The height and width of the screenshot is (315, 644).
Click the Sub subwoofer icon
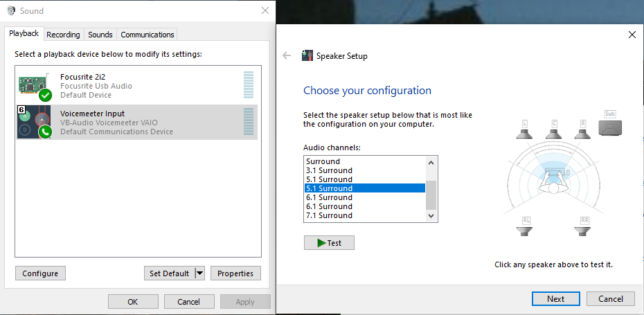point(610,127)
